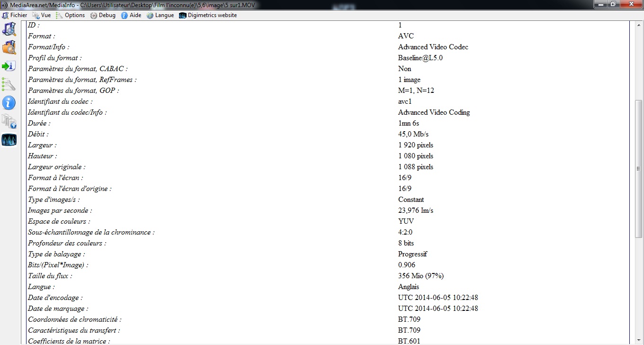The height and width of the screenshot is (345, 644).
Task: Click the 'avc1' codec identifier value
Action: 406,101
